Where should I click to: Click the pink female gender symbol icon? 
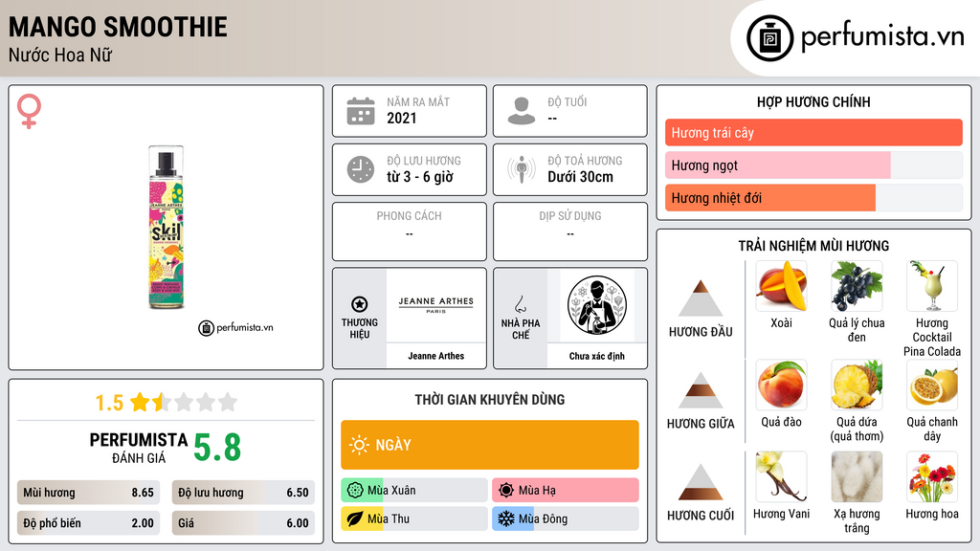29,111
